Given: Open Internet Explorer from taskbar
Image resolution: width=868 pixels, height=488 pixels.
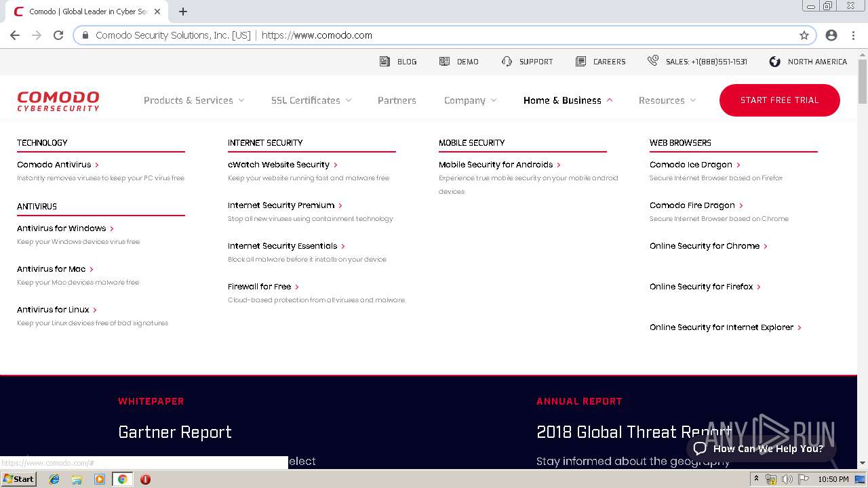Looking at the screenshot, I should point(54,479).
